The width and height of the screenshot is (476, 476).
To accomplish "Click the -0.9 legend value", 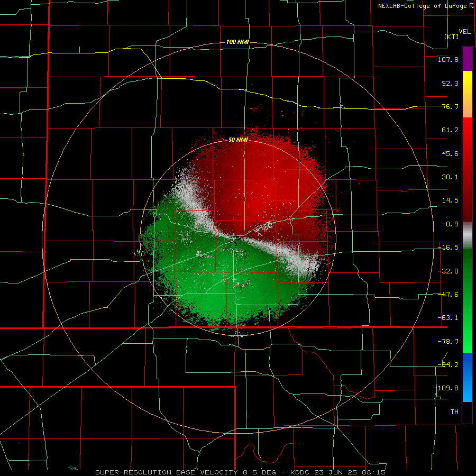I will (x=450, y=224).
